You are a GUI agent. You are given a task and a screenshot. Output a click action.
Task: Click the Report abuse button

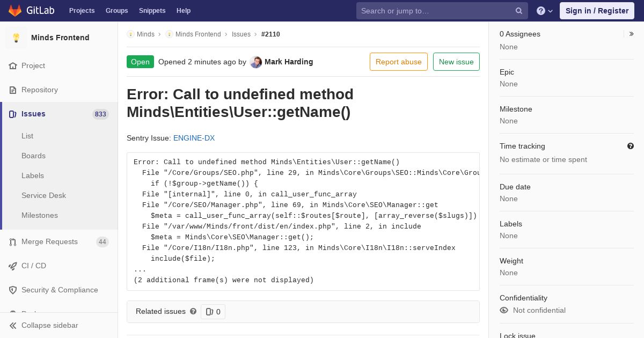(x=399, y=62)
